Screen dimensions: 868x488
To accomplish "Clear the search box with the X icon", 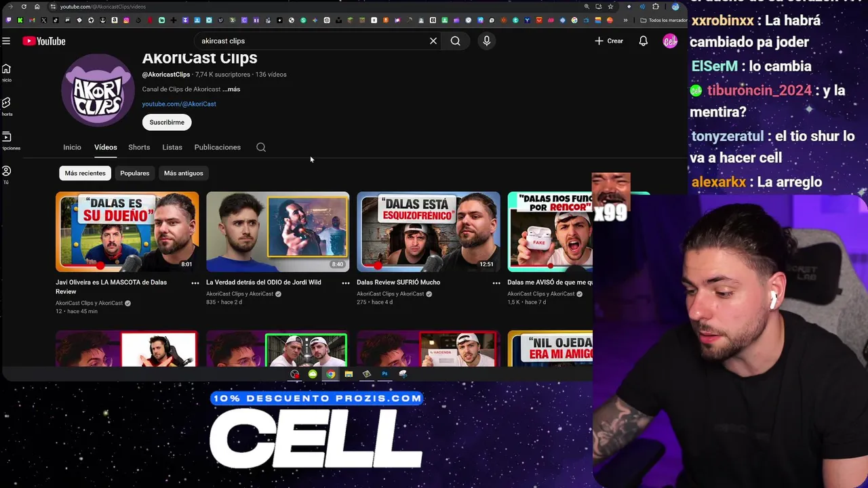I will 433,41.
